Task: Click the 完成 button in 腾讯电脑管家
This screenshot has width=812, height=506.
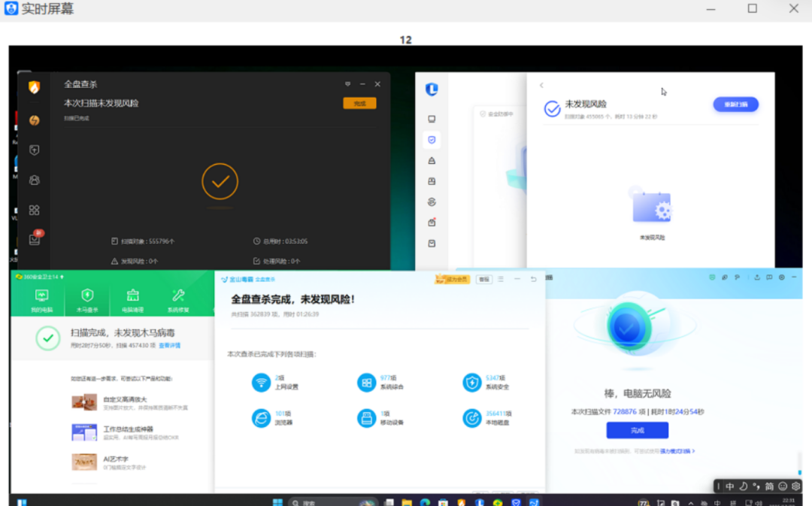Action: tap(636, 430)
